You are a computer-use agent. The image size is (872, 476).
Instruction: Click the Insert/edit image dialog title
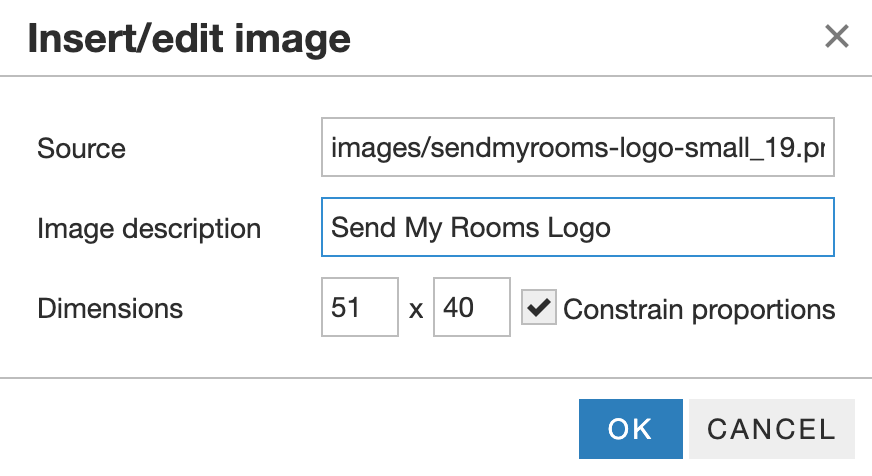click(189, 39)
